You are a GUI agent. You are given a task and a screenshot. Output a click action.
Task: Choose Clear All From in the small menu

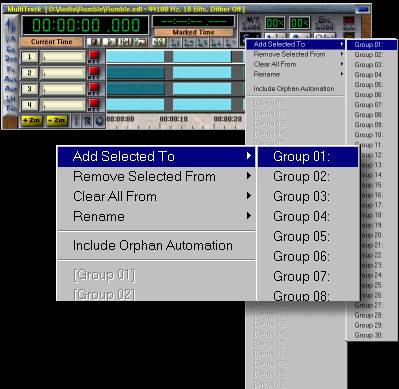pos(295,64)
